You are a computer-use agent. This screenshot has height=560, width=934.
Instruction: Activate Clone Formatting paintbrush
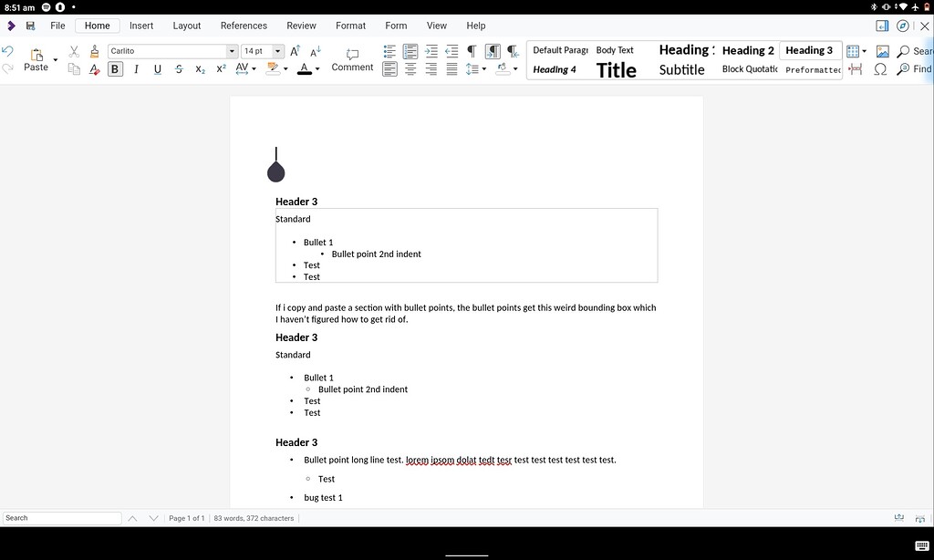[94, 51]
